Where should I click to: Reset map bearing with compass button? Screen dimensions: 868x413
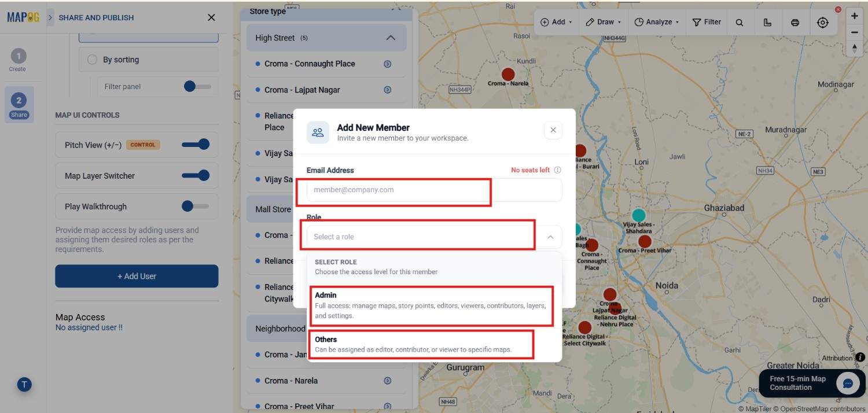pos(855,49)
